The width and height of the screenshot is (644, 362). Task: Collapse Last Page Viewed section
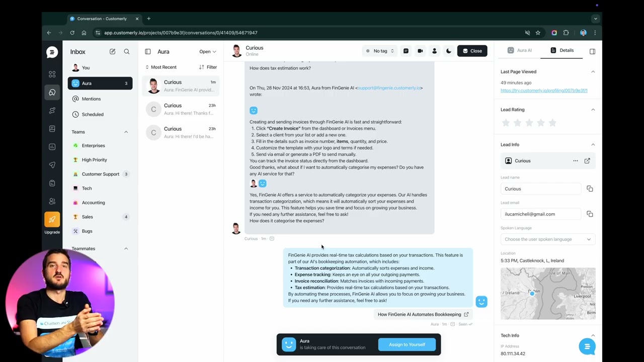click(593, 72)
